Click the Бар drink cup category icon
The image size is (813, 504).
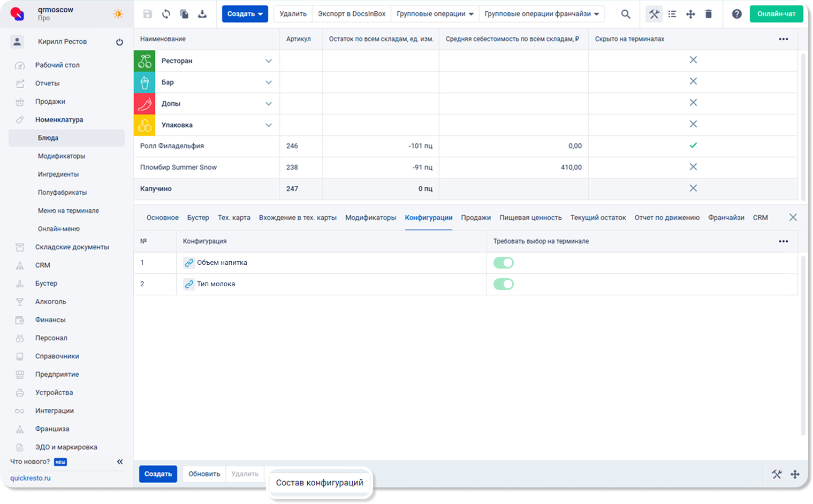145,82
